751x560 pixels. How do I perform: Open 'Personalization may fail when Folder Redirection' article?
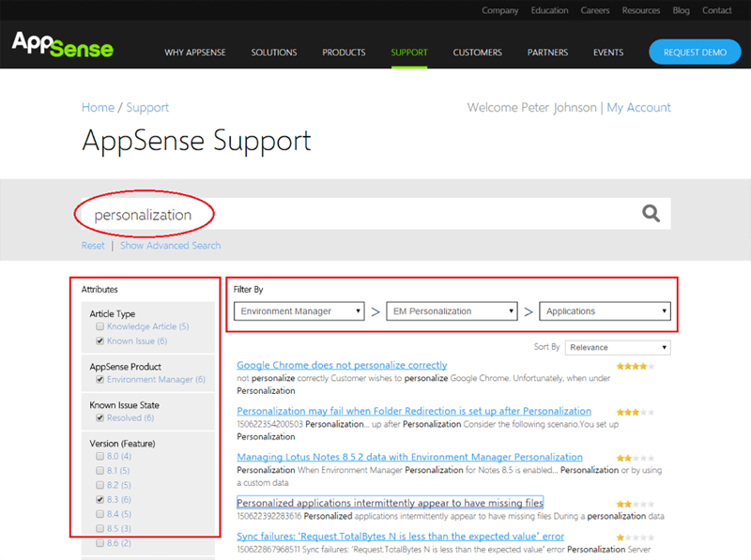coord(414,411)
